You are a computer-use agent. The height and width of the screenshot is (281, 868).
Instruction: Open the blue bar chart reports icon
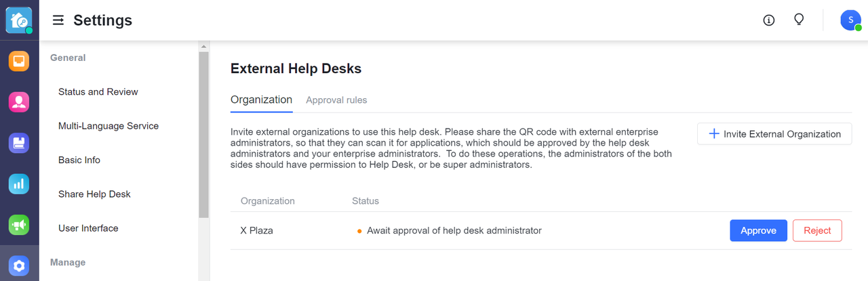pos(19,183)
